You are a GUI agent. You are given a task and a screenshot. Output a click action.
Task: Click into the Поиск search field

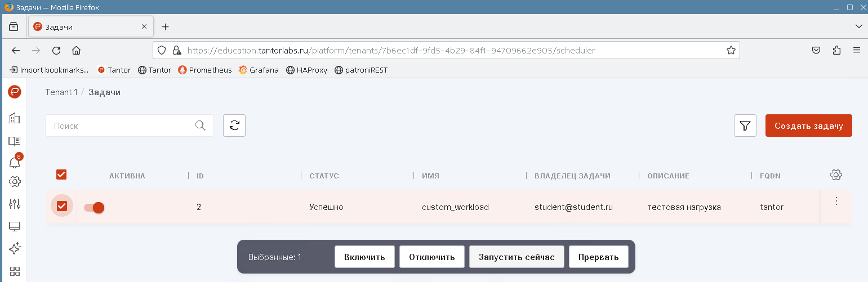click(x=121, y=126)
